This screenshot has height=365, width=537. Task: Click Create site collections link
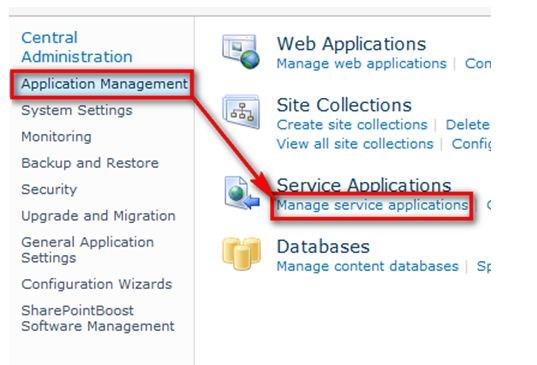[352, 125]
